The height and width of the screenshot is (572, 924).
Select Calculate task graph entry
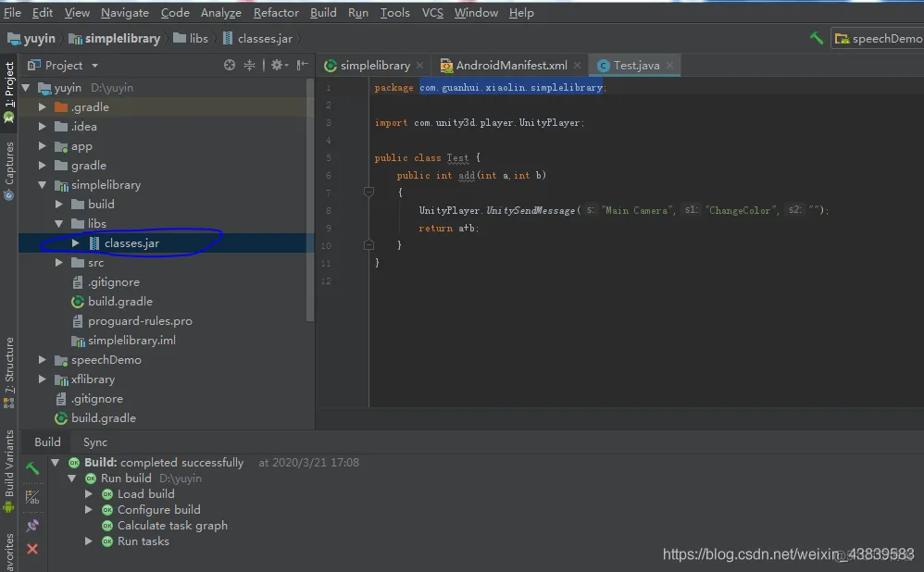click(x=172, y=526)
